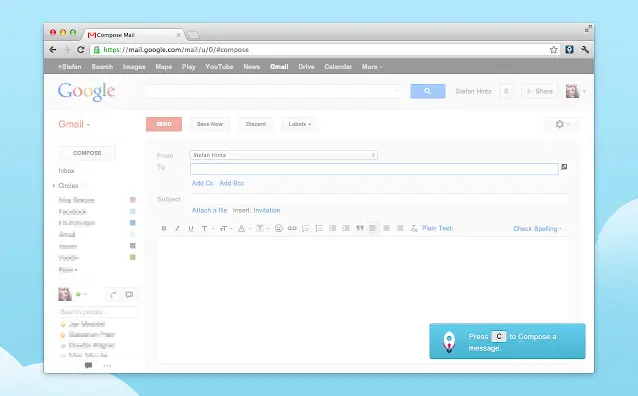This screenshot has width=638, height=396.
Task: Open the notifications count box
Action: click(x=506, y=91)
